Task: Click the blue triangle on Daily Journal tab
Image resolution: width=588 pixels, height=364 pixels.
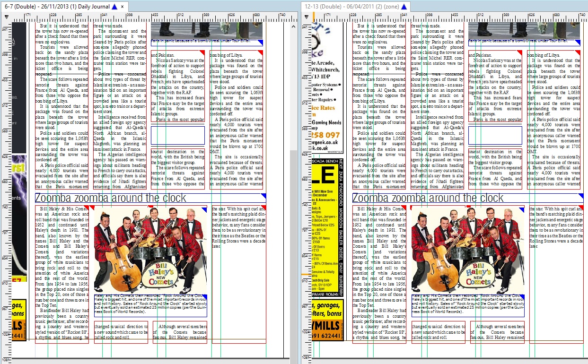Action: (114, 7)
